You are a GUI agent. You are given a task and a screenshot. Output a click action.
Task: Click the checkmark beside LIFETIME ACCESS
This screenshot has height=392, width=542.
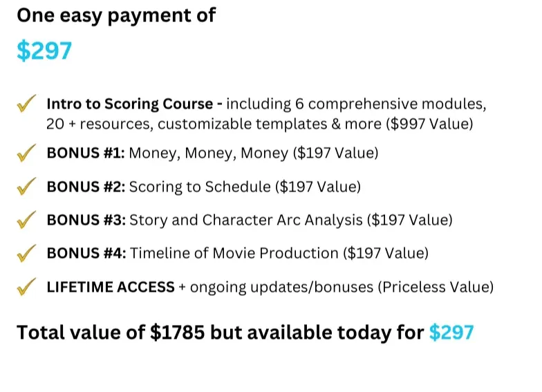pyautogui.click(x=26, y=286)
